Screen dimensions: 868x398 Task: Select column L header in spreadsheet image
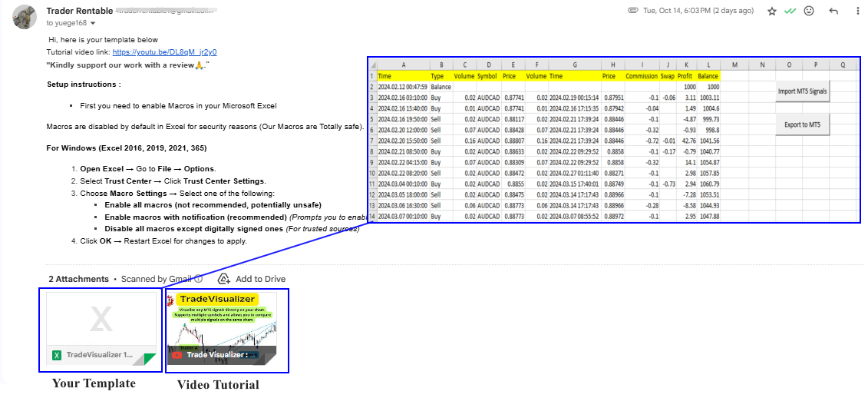708,65
